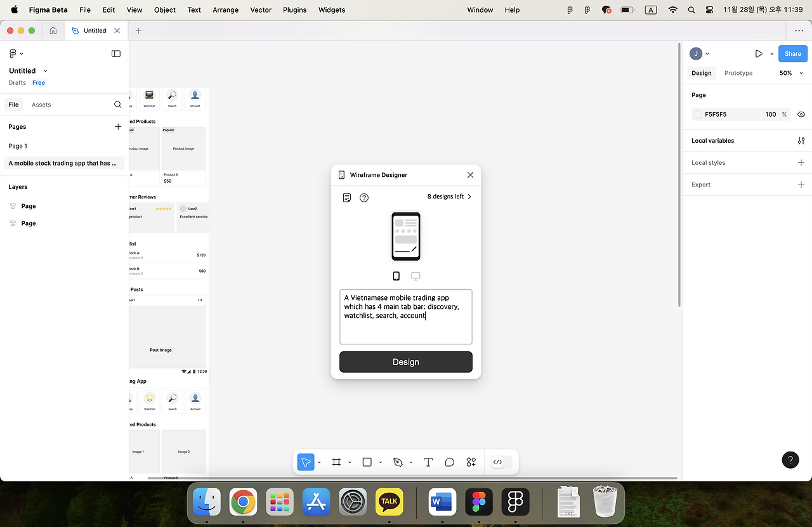Image resolution: width=812 pixels, height=527 pixels.
Task: Click the '8 designs left' link
Action: (449, 197)
